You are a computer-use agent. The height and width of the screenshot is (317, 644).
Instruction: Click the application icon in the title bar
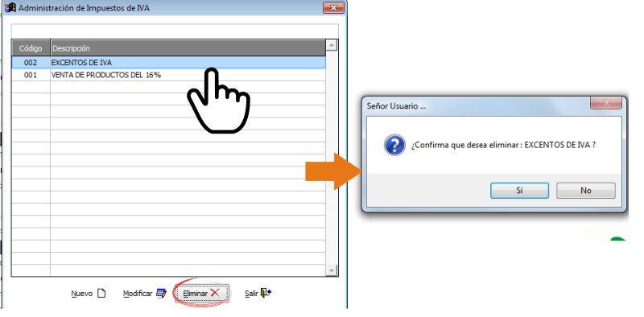(x=10, y=8)
